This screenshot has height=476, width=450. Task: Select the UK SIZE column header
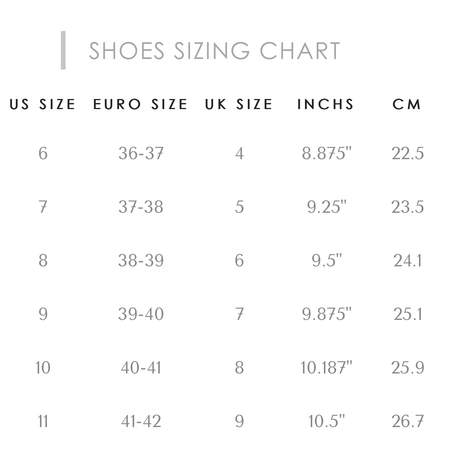point(239,104)
